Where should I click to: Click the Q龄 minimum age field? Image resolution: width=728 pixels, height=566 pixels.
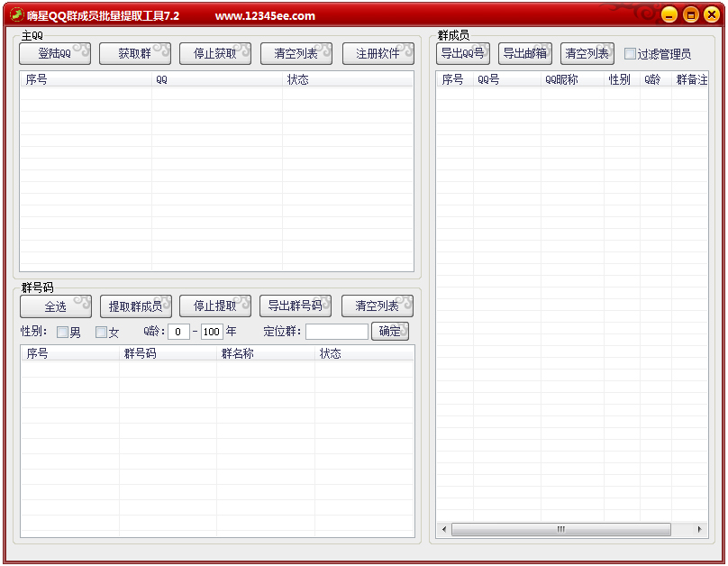pyautogui.click(x=178, y=332)
